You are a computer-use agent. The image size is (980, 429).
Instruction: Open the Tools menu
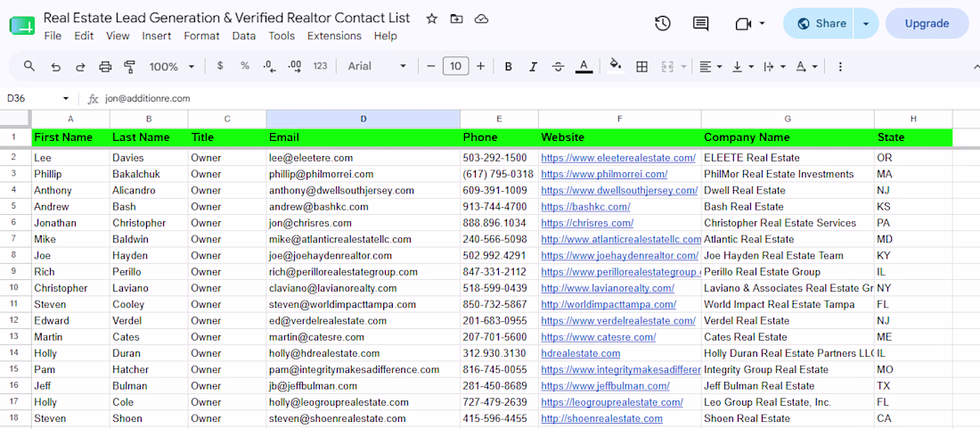pos(282,37)
